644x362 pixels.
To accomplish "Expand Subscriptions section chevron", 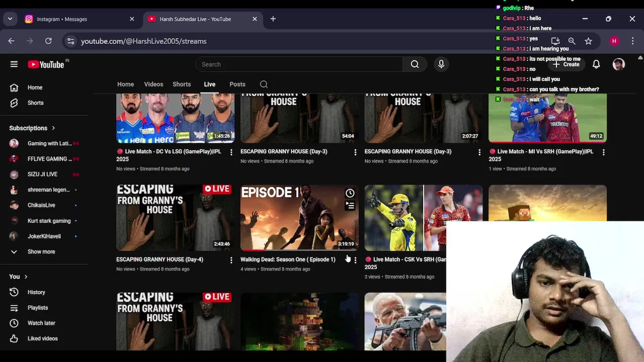I will 53,128.
